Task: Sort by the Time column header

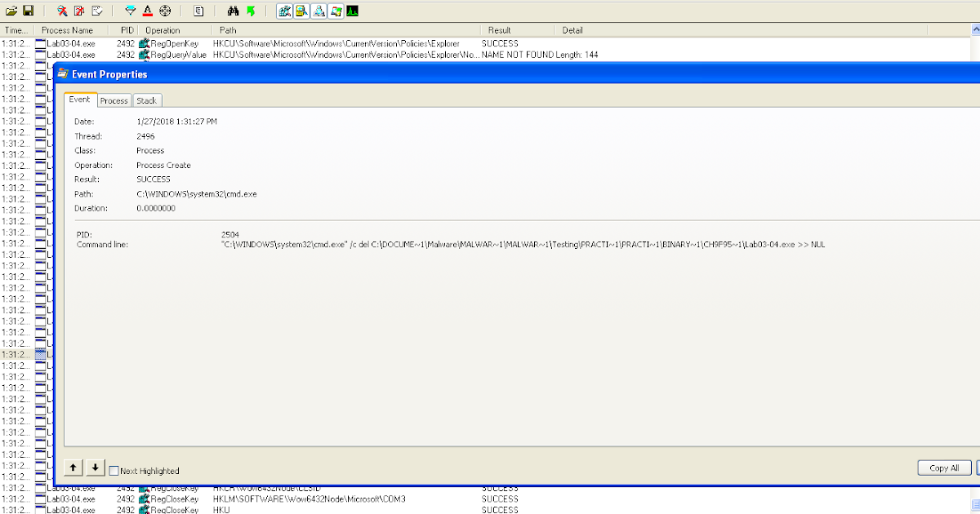Action: [16, 30]
